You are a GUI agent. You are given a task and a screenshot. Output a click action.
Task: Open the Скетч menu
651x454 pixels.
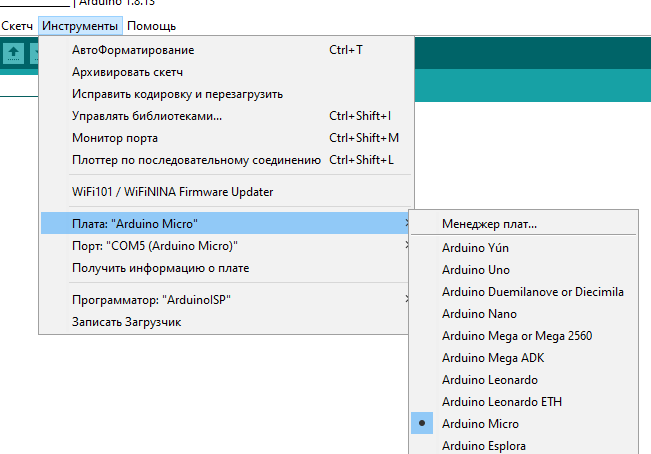click(x=17, y=25)
